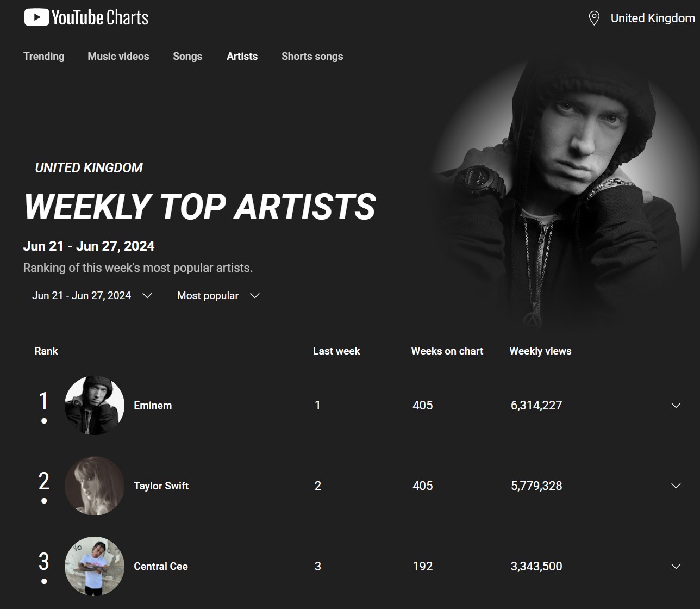Open the Most popular sort dropdown
Image resolution: width=700 pixels, height=609 pixels.
(218, 295)
